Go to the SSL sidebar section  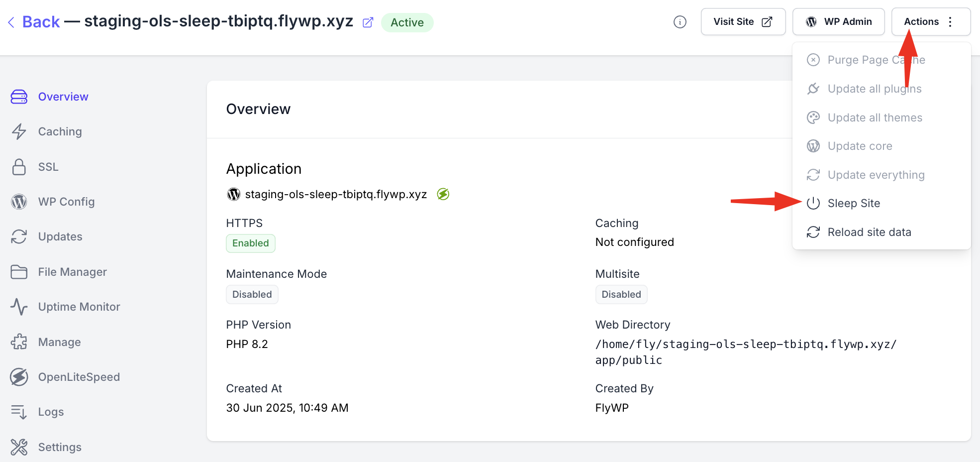[48, 167]
